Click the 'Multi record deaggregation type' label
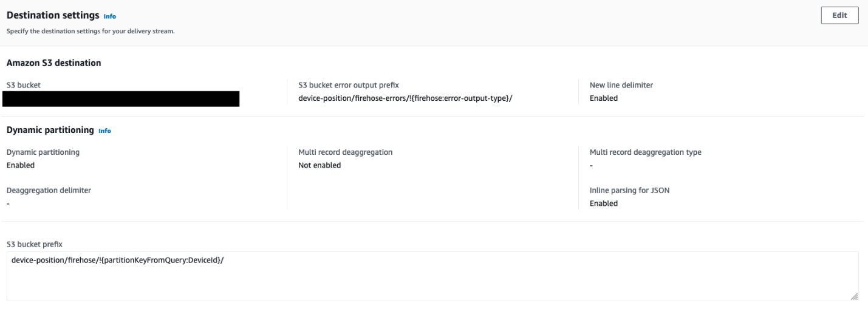 [x=645, y=152]
